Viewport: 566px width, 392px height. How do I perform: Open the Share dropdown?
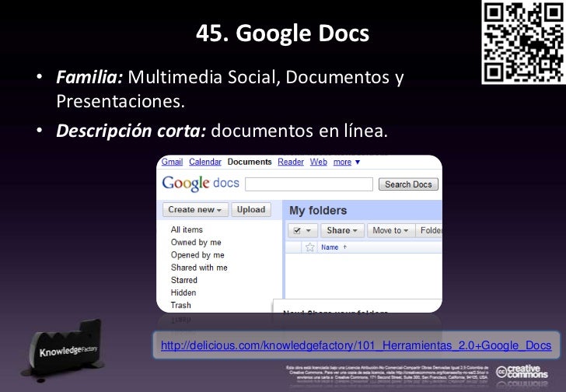coord(342,231)
